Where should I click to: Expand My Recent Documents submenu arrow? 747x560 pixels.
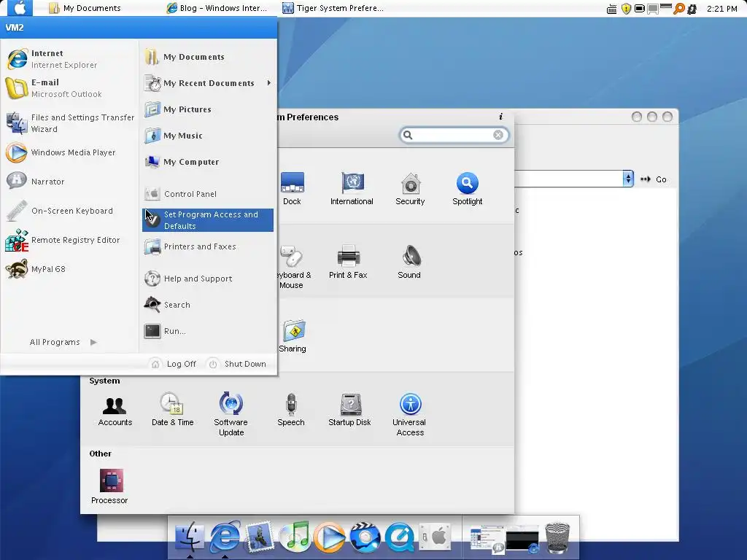tap(269, 83)
